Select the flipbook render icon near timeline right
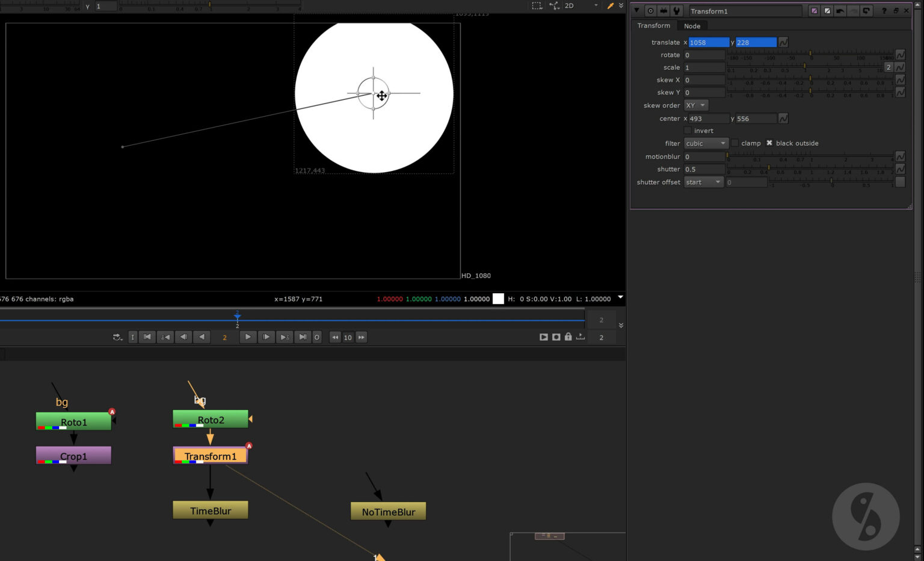 coord(544,337)
